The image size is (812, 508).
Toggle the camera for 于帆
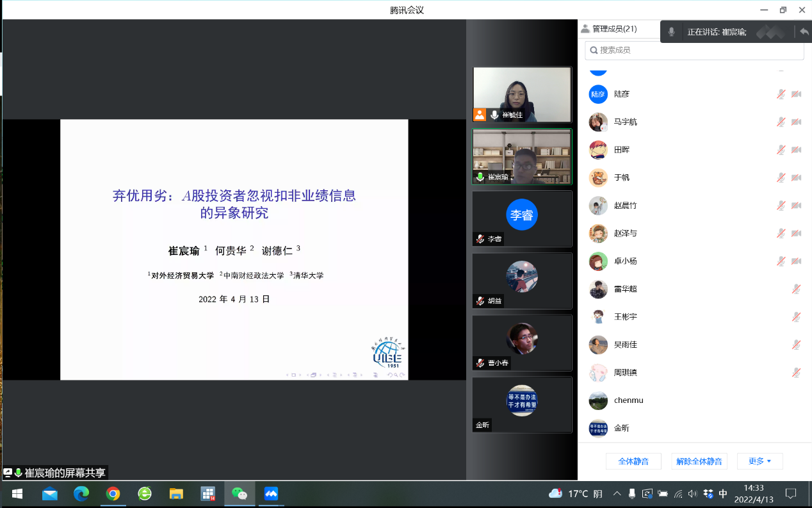[796, 177]
